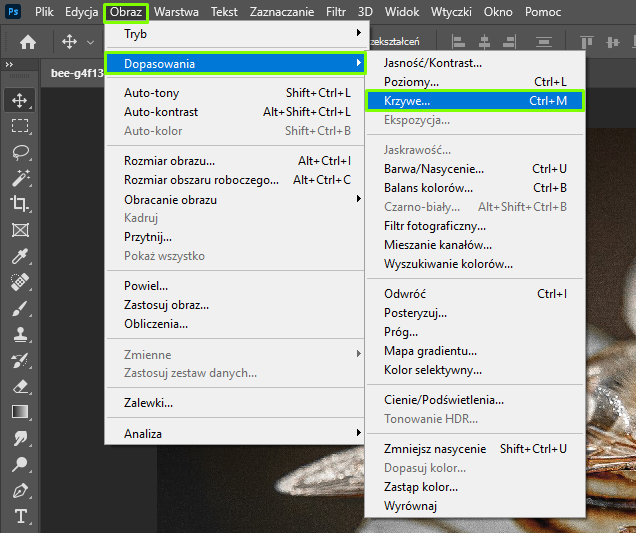Select the Magic Wand tool
636x533 pixels.
click(20, 178)
